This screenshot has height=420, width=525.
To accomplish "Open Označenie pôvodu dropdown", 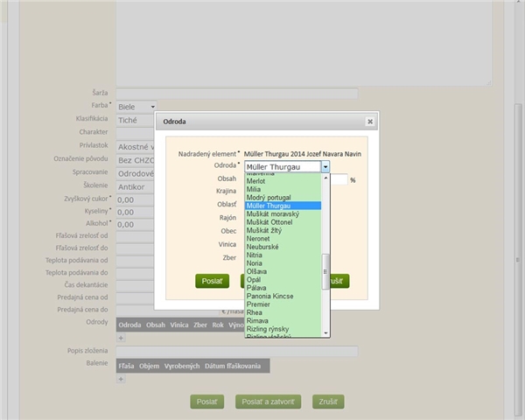I will pos(135,160).
